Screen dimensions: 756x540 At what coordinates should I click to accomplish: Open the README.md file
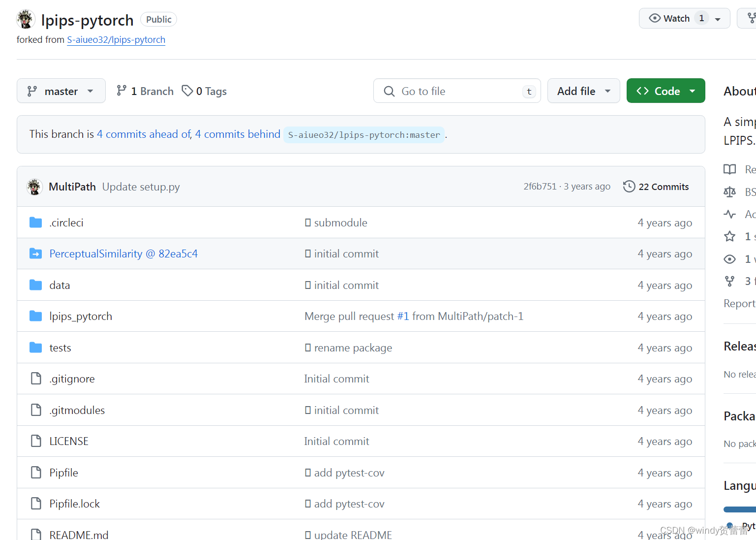(x=79, y=534)
